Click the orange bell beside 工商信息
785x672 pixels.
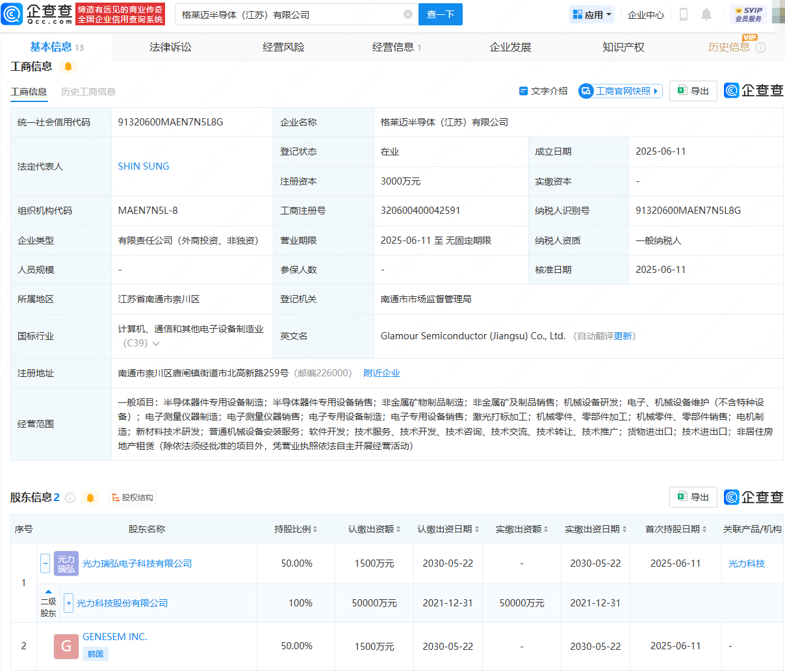point(68,67)
